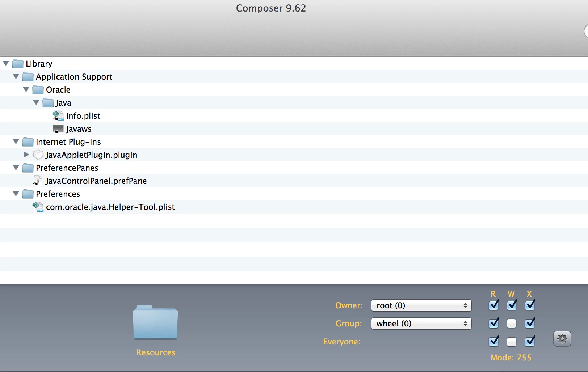Click the JavaAppletPlugin.plugin icon

pyautogui.click(x=38, y=155)
